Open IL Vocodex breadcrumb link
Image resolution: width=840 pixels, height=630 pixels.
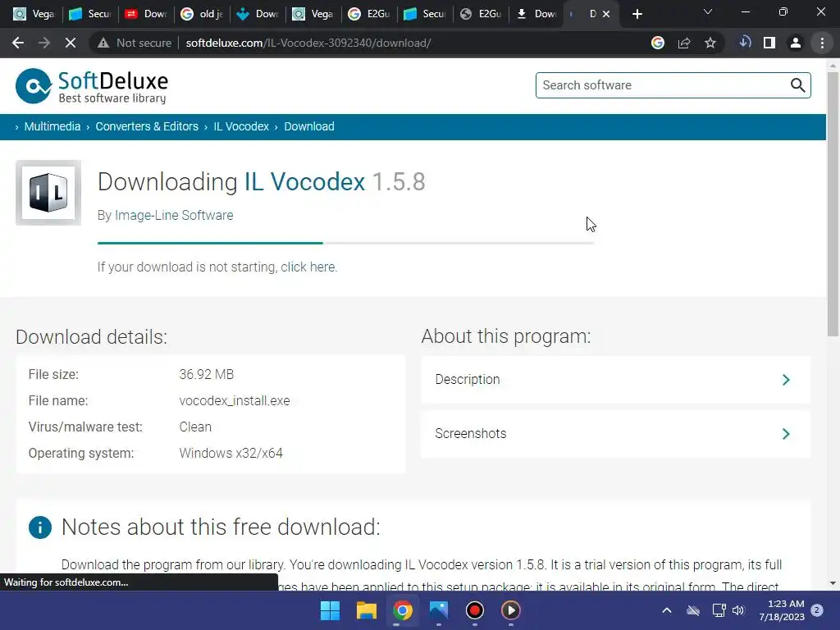coord(241,126)
